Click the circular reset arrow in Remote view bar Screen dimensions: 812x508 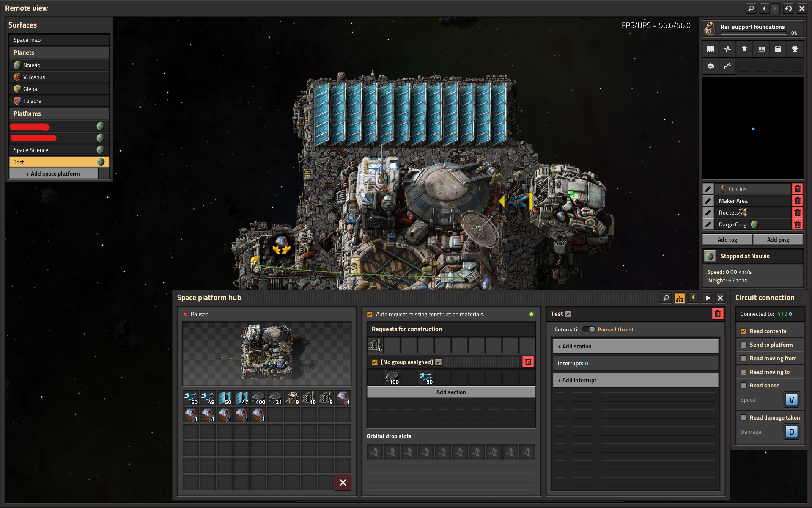(788, 8)
